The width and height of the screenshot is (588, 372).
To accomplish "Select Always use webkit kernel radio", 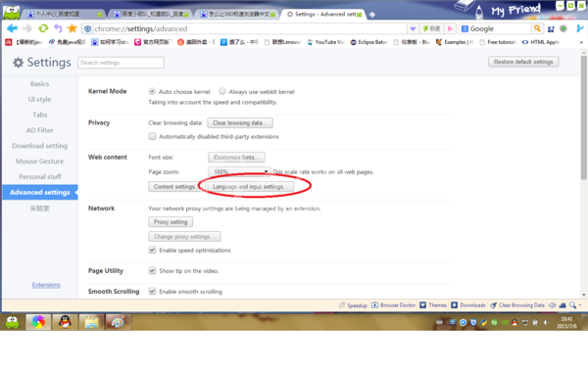I will click(x=222, y=91).
